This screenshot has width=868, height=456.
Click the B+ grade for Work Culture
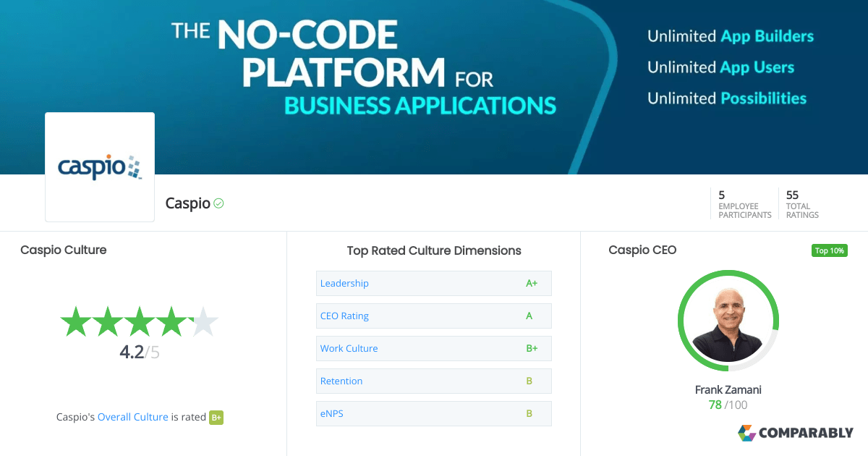tap(532, 348)
